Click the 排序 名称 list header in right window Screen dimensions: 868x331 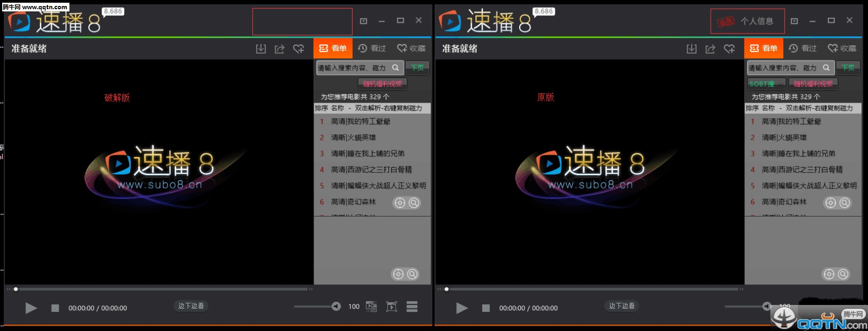tap(803, 109)
